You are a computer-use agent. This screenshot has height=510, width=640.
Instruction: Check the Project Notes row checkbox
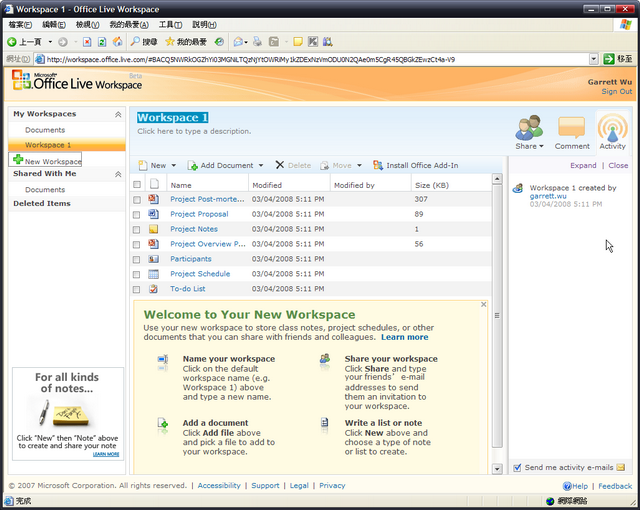[137, 230]
